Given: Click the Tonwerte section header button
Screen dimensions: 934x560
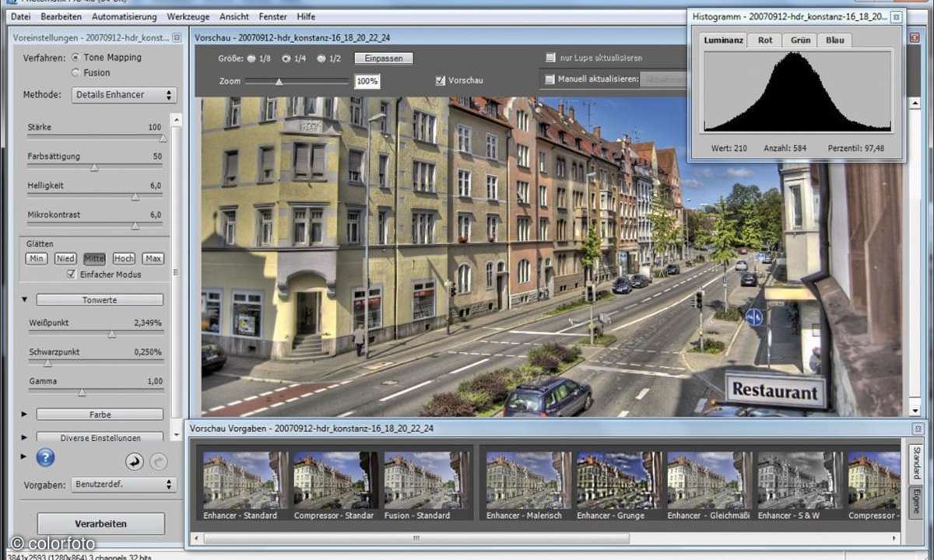Looking at the screenshot, I should pos(100,299).
